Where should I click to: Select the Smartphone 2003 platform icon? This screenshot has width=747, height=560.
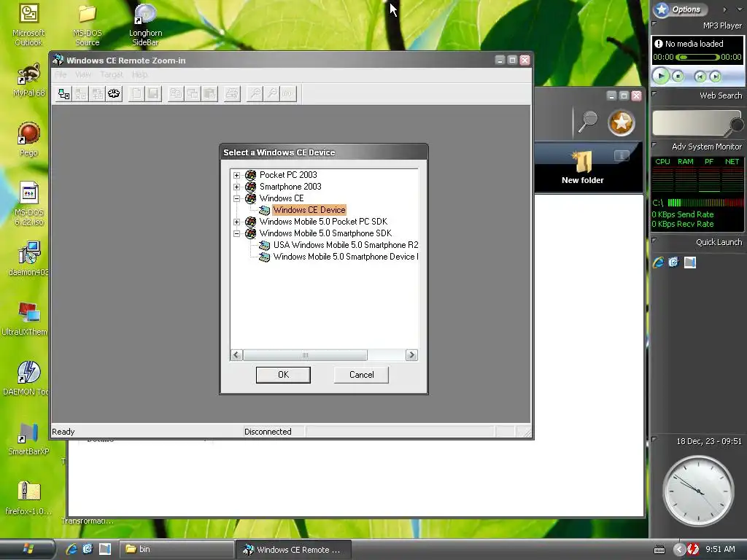click(251, 187)
